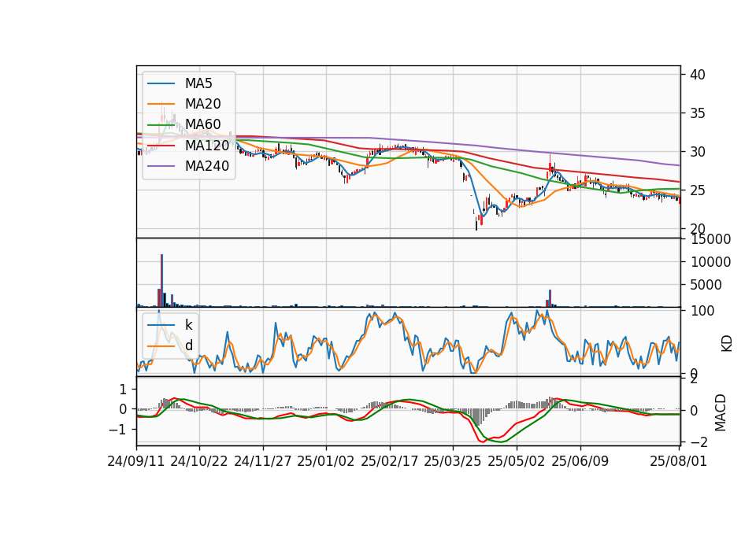Click the 25 price axis tick label
Screen dimensions: 756x543
click(698, 190)
